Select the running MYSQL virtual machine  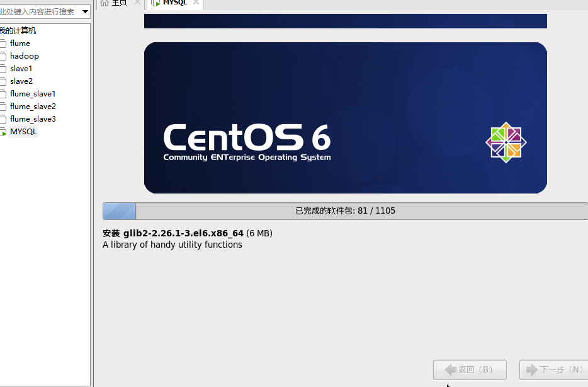click(x=23, y=131)
